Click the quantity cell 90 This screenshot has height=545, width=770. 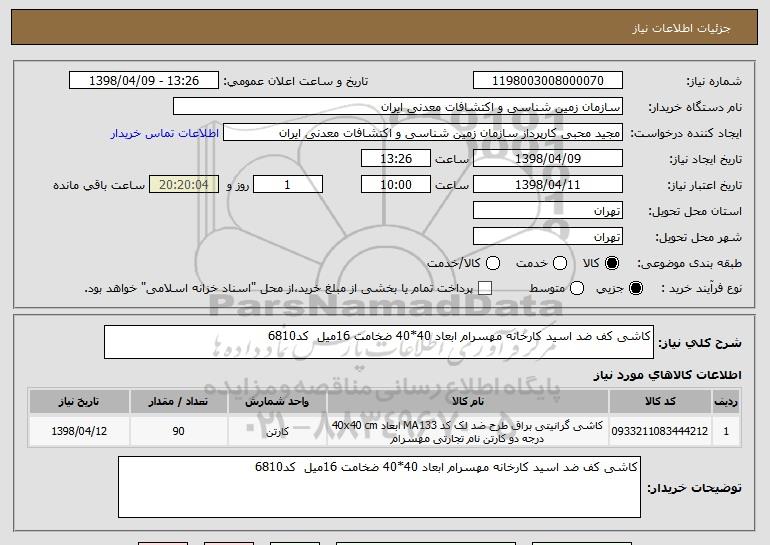click(178, 431)
